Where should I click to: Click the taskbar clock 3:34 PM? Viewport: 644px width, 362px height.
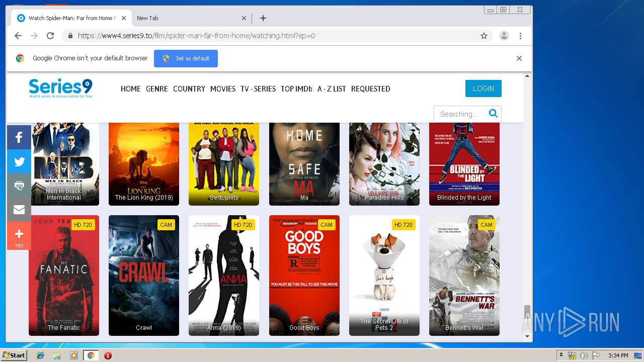click(618, 355)
